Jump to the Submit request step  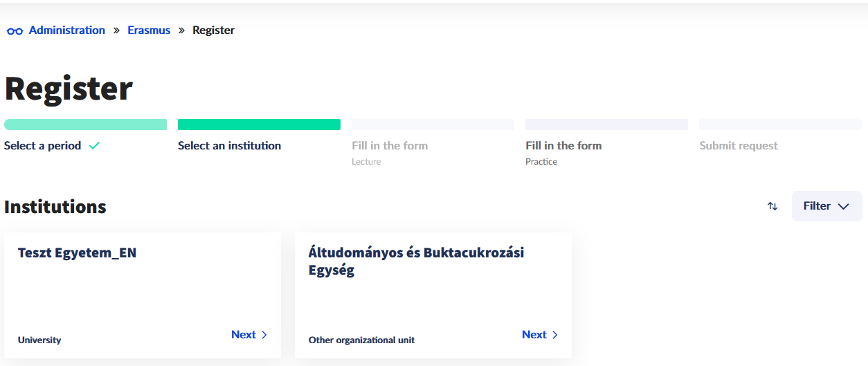(739, 146)
